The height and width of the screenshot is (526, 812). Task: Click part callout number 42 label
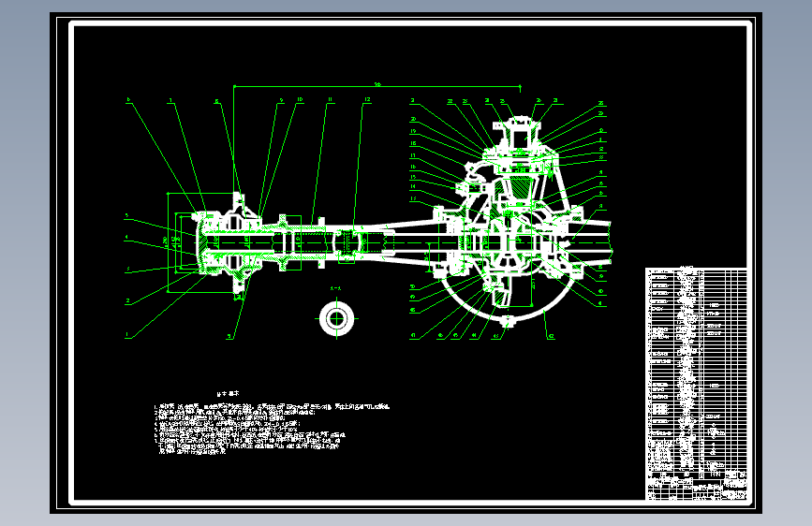click(551, 337)
